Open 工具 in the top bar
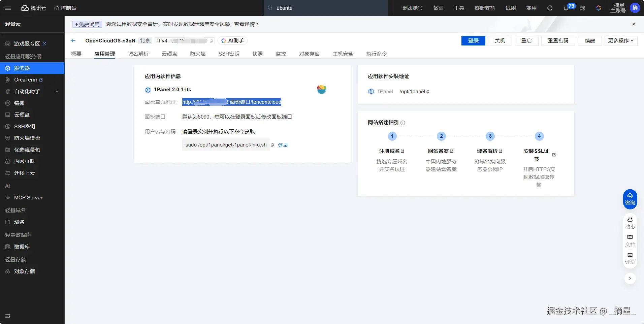Viewport: 644px width, 324px height. click(x=459, y=8)
